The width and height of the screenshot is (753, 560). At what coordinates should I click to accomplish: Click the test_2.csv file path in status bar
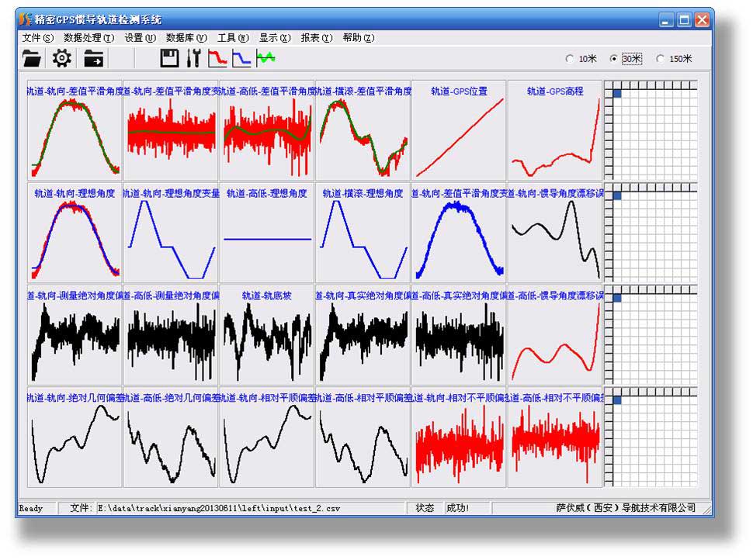[219, 508]
